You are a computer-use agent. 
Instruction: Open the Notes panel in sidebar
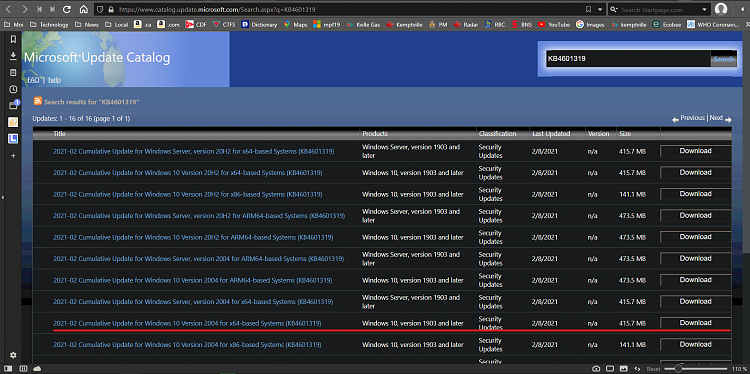click(x=13, y=73)
